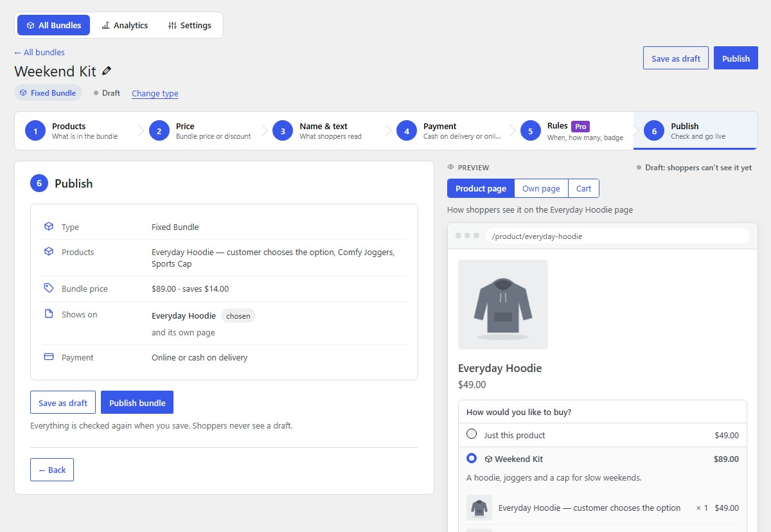Select the Weekend Kit radio button
The image size is (771, 532).
[x=472, y=459]
